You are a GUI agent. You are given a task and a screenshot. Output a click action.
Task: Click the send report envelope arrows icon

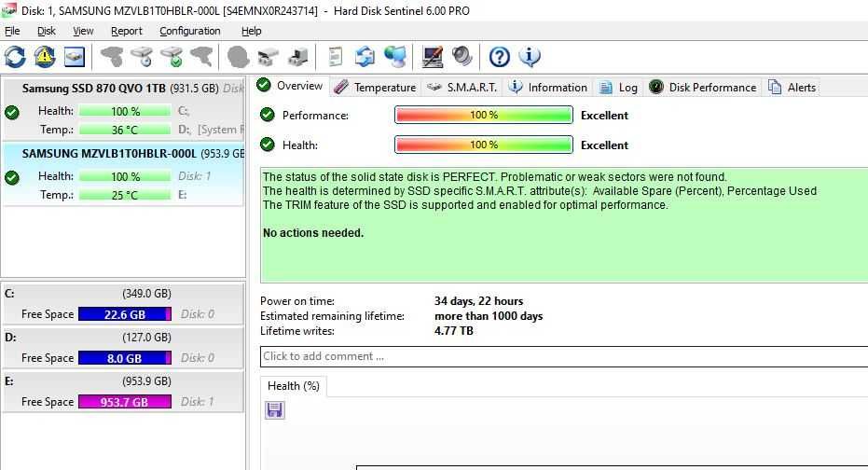(365, 57)
